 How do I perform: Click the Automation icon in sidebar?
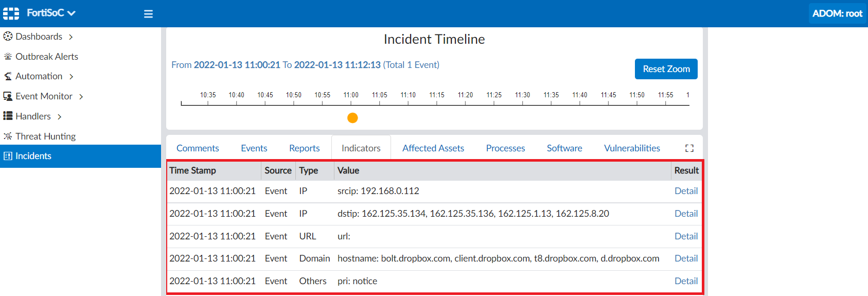pos(8,76)
